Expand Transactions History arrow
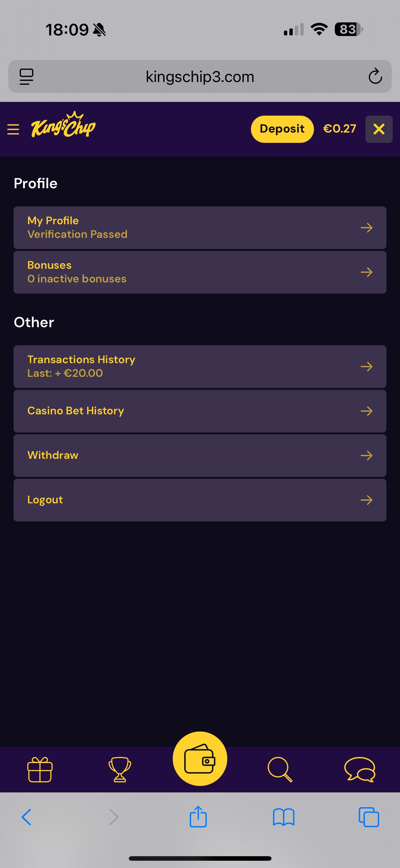Screen dimensions: 400x868 [x=366, y=367]
